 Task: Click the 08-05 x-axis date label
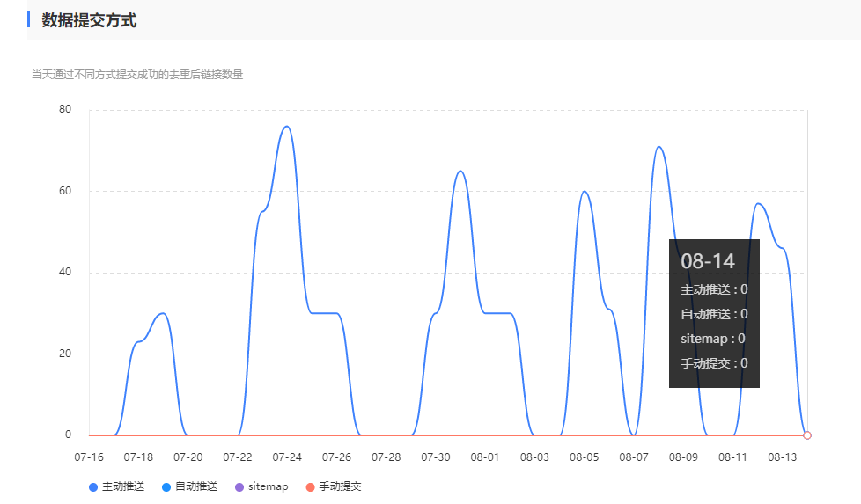click(585, 457)
